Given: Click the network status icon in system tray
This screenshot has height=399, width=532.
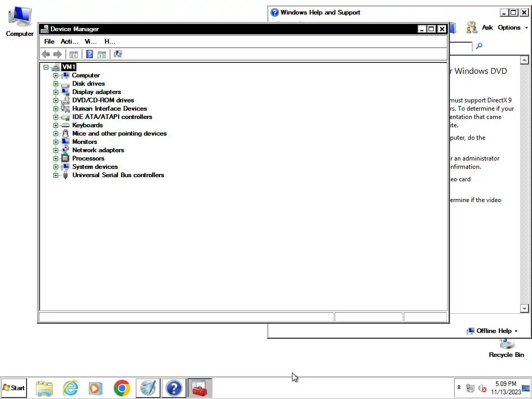Looking at the screenshot, I should pos(470,388).
